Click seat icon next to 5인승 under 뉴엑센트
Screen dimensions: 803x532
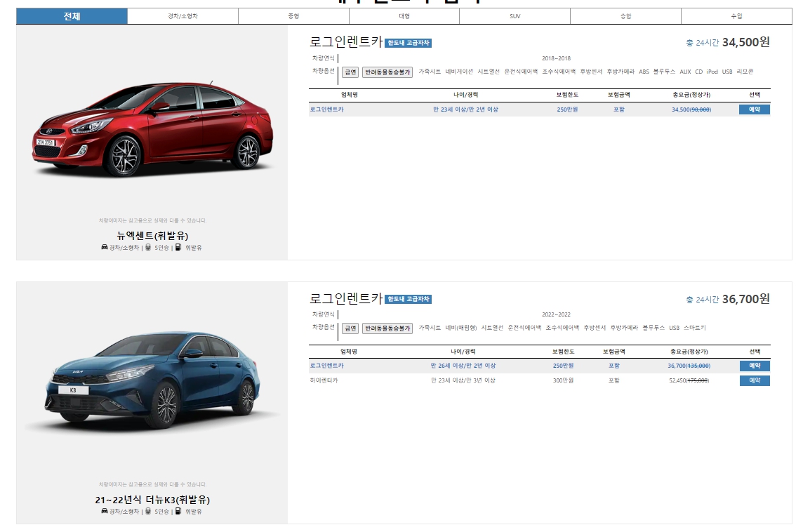tap(148, 247)
